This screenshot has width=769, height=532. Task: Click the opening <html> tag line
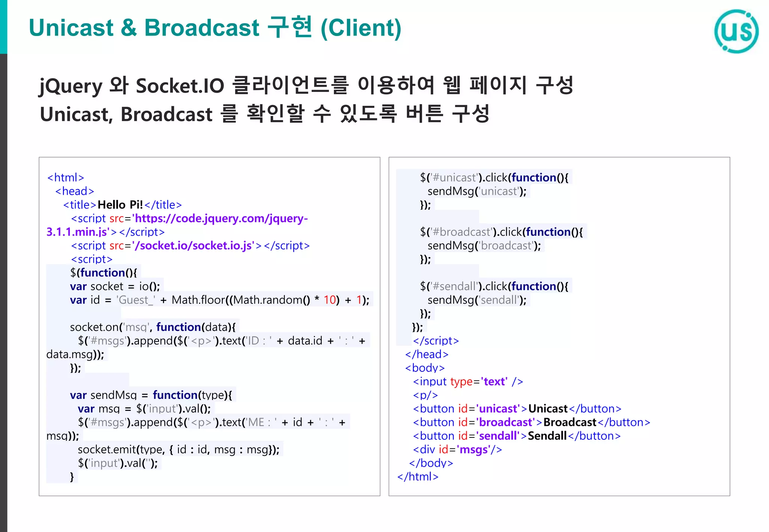[x=66, y=177]
